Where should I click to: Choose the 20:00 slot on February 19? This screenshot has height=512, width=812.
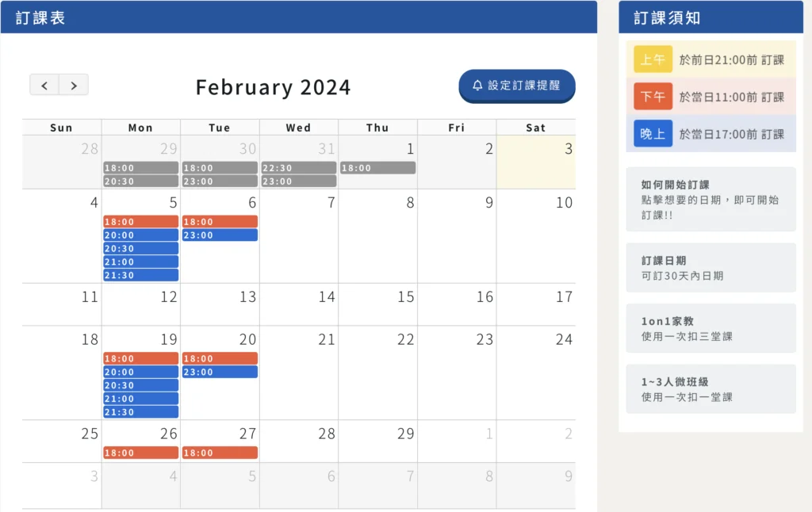[140, 372]
